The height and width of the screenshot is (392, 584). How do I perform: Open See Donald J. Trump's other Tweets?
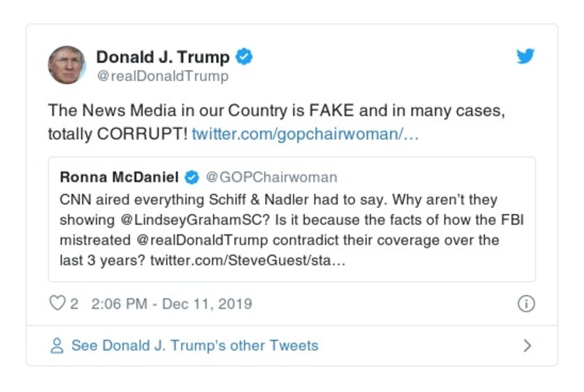click(194, 346)
